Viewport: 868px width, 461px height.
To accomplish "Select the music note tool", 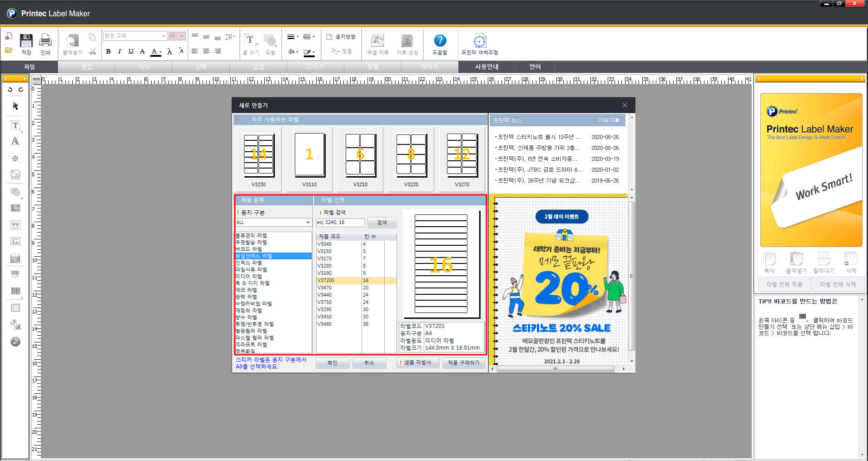I will (x=15, y=342).
